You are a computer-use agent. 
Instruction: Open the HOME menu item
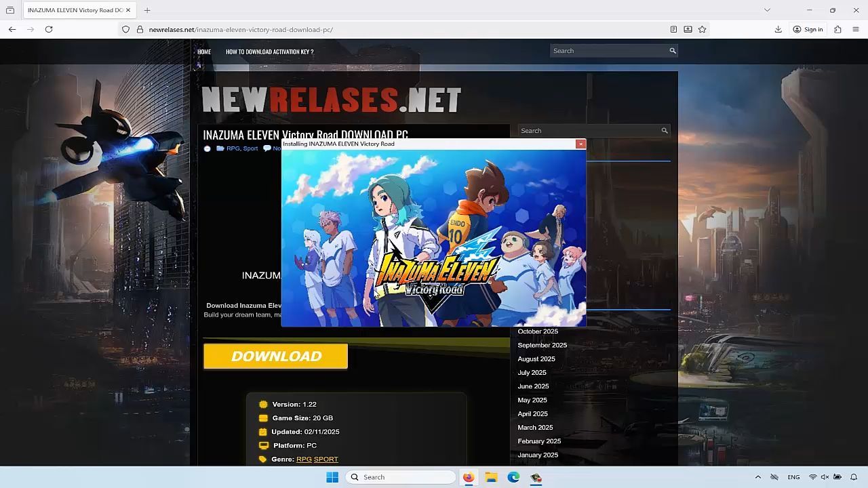204,52
